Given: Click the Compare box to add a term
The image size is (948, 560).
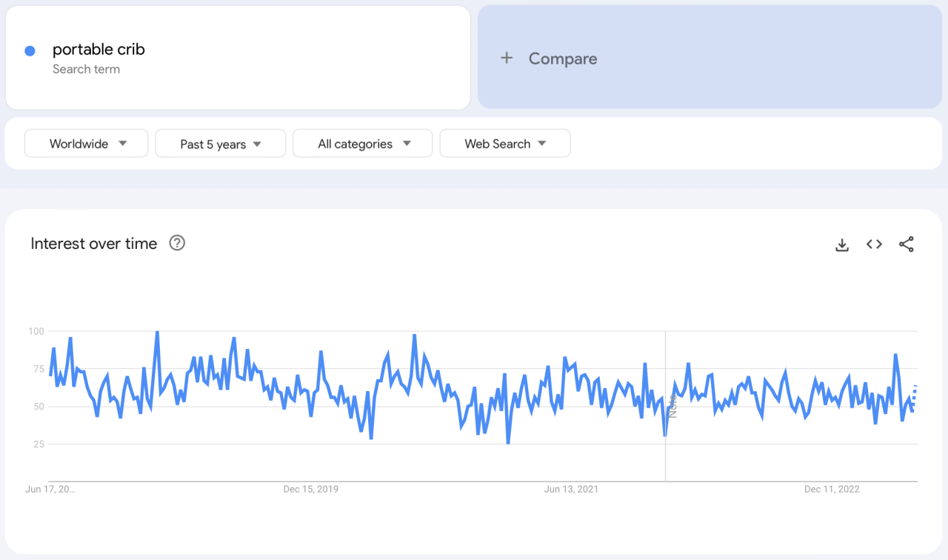Looking at the screenshot, I should [709, 58].
